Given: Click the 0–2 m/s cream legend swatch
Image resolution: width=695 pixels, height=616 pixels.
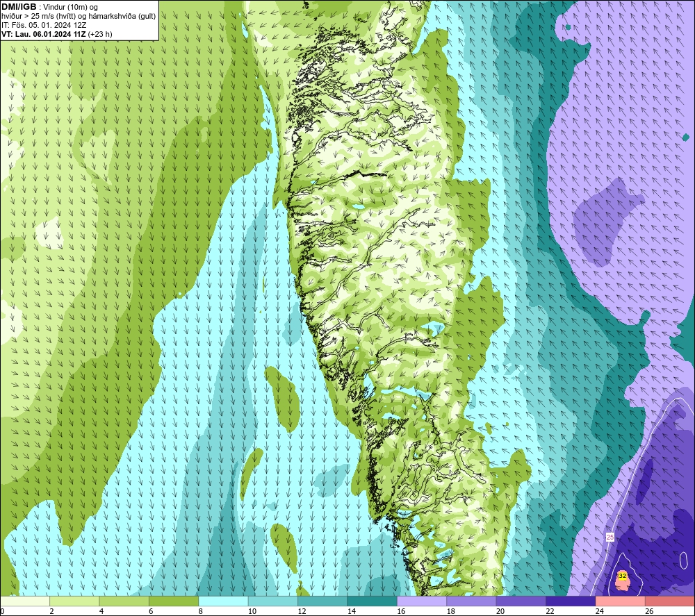Looking at the screenshot, I should (x=25, y=601).
